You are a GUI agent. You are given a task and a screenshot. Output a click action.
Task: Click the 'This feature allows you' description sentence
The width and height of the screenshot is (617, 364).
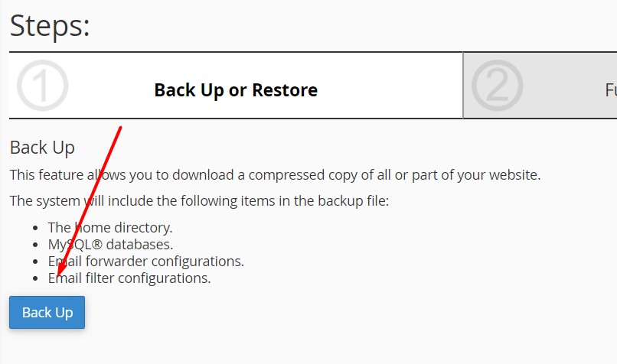(275, 175)
